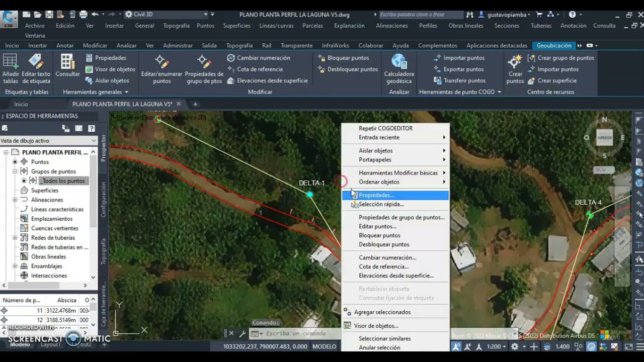Click the command line customize wrench icon
The height and width of the screenshot is (362, 644).
242,333
